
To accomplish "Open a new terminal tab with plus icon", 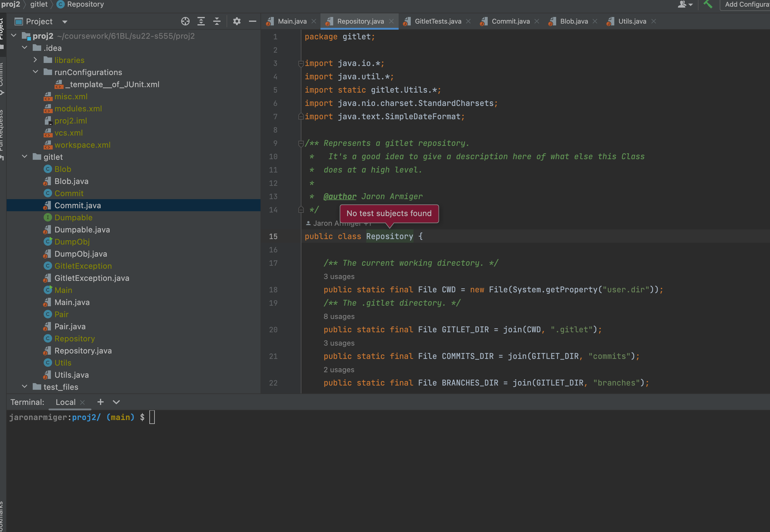I will point(100,402).
